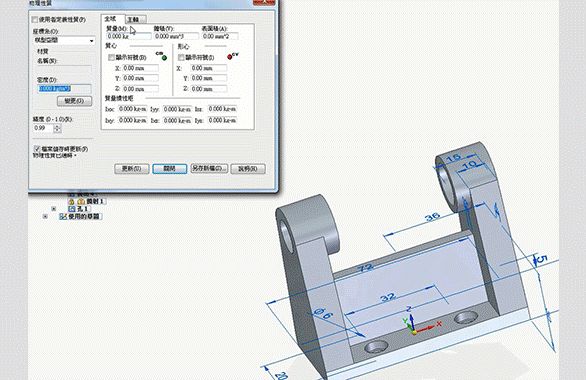Open the coordinate system dropdown 模型空間

click(64, 40)
